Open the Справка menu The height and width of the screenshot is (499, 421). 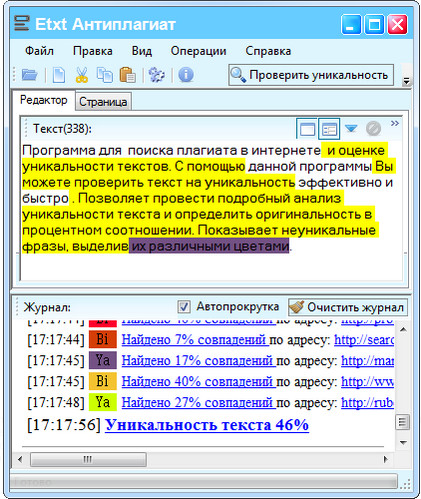click(268, 51)
